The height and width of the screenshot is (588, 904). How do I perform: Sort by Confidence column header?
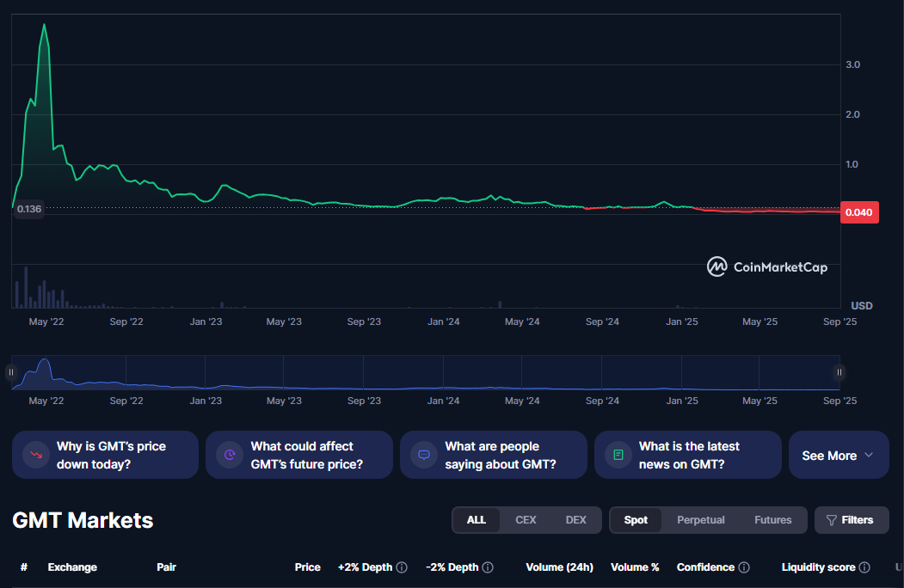coord(705,567)
